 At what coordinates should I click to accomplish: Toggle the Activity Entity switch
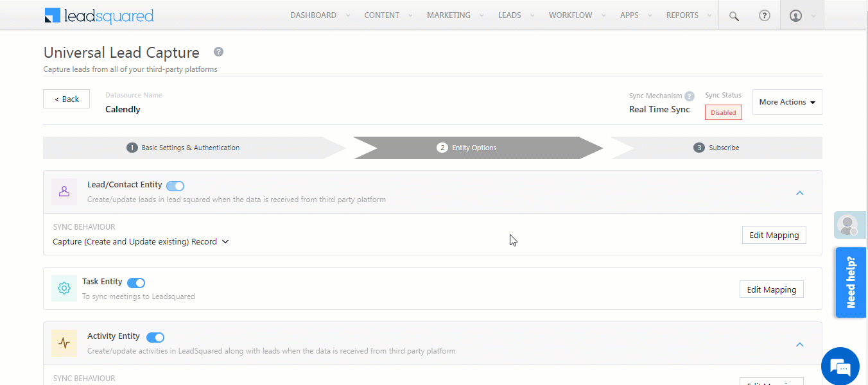point(155,337)
